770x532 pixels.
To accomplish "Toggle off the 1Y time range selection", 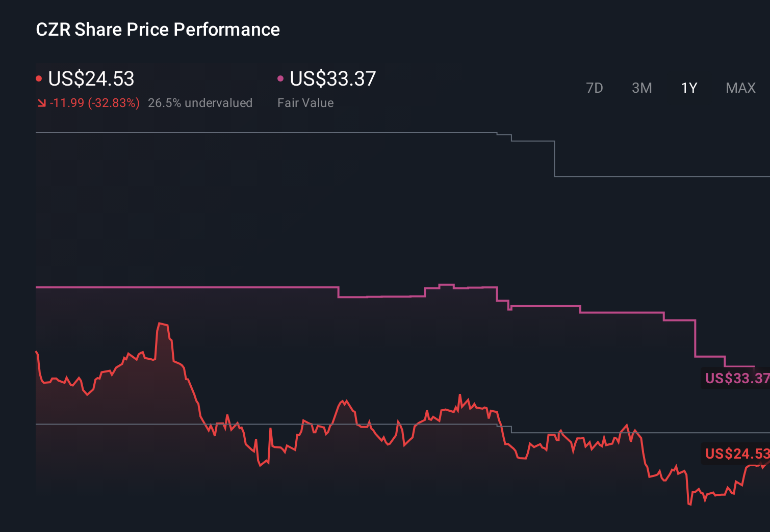I will click(688, 88).
